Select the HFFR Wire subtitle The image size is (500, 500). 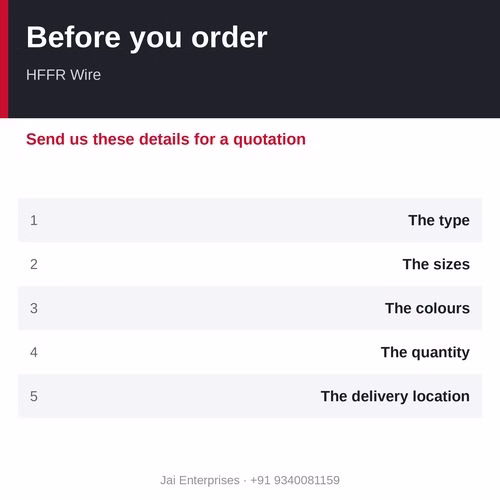63,75
